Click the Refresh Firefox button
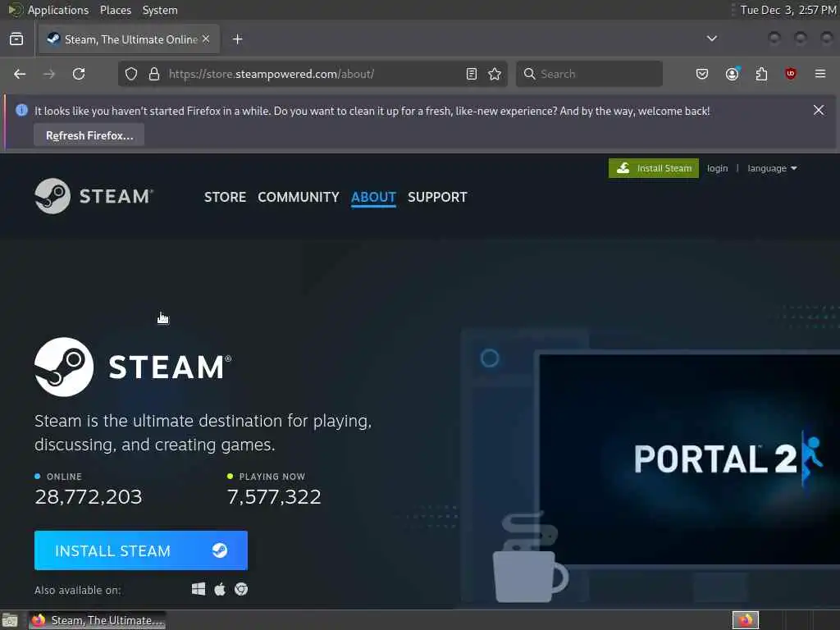Viewport: 840px width, 630px height. [89, 135]
